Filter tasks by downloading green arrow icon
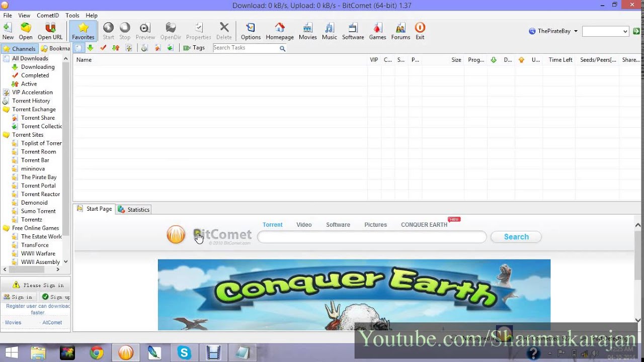 click(91, 48)
